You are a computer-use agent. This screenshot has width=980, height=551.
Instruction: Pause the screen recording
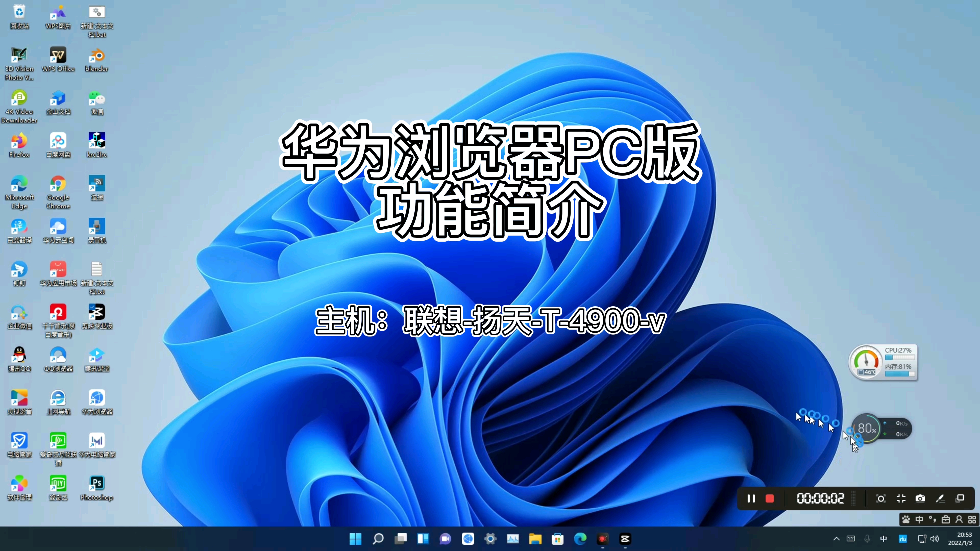pyautogui.click(x=751, y=498)
